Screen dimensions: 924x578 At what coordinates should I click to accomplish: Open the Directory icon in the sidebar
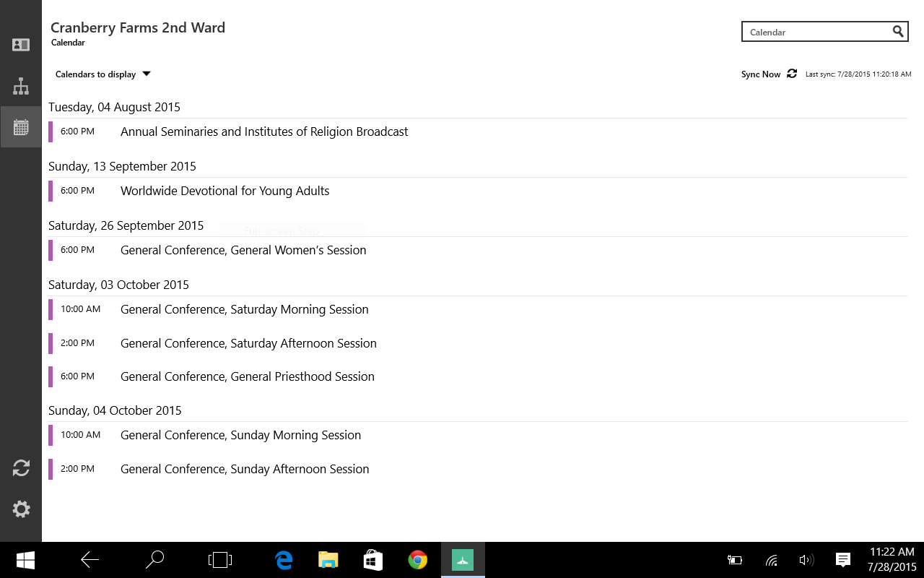click(x=21, y=44)
